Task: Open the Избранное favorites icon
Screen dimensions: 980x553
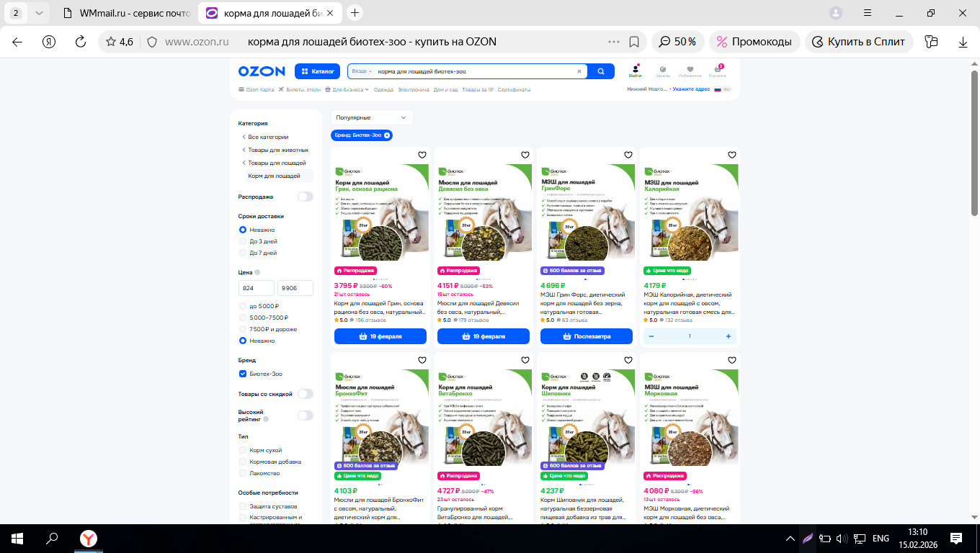Action: point(690,71)
